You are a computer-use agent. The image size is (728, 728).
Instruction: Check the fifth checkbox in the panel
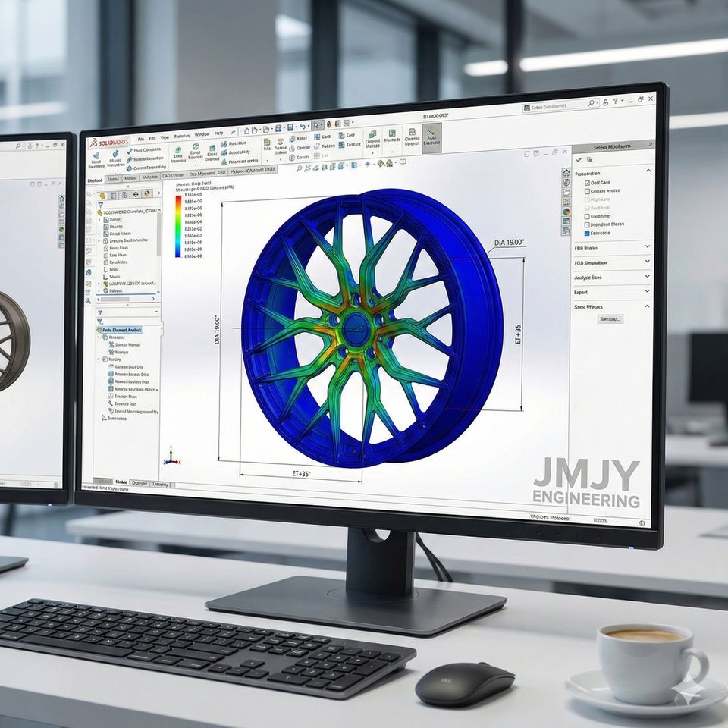[587, 216]
